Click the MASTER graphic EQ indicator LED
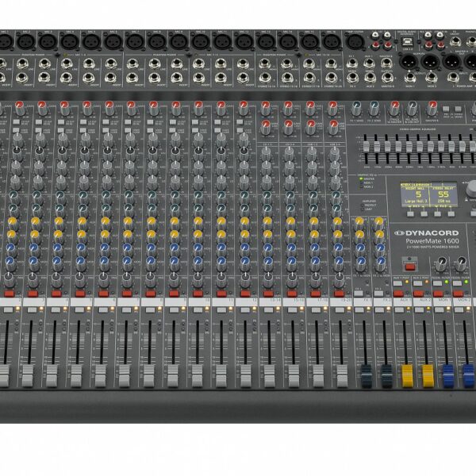 pos(361,178)
